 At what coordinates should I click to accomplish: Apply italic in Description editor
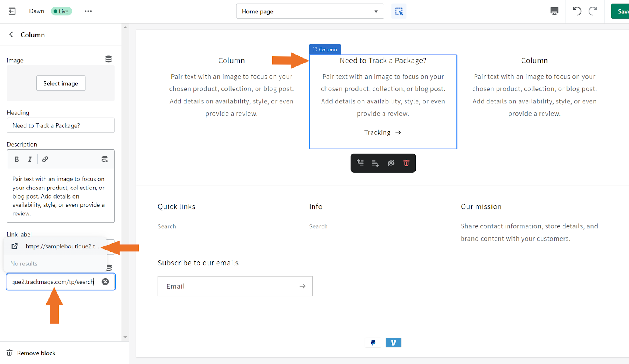tap(30, 159)
